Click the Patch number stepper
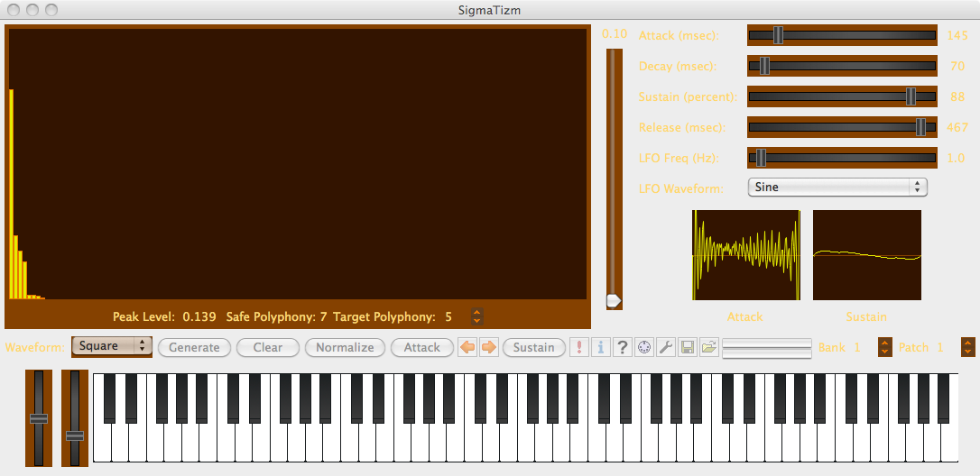The width and height of the screenshot is (980, 476). (967, 347)
